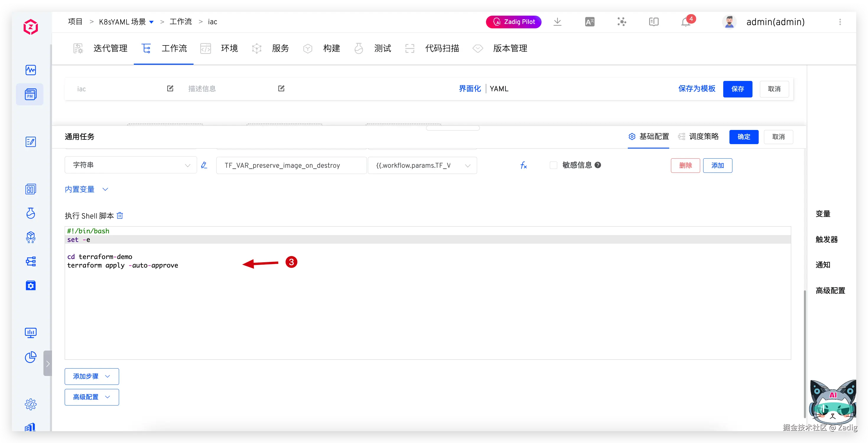
Task: Delete the Shell script step trash icon
Action: 120,216
